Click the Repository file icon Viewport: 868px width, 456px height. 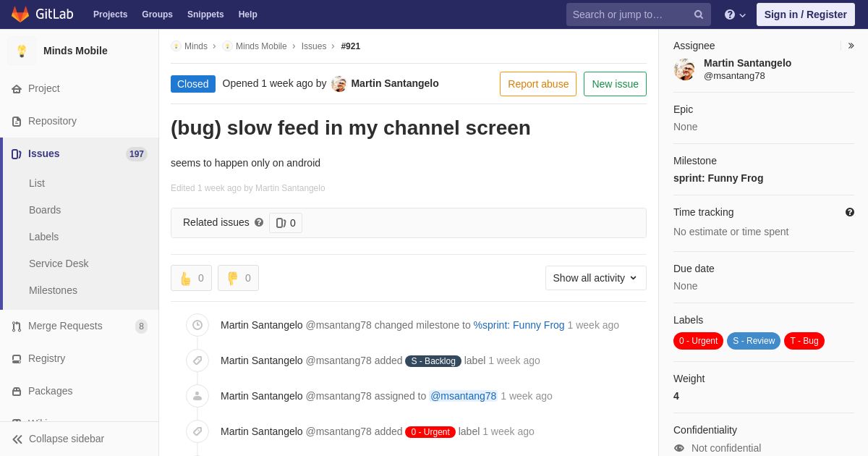(17, 122)
